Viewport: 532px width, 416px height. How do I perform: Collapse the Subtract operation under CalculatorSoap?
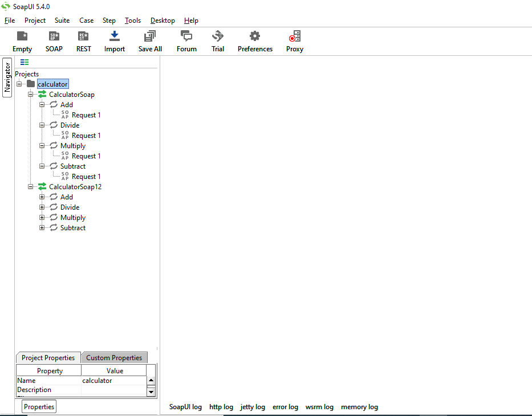42,166
